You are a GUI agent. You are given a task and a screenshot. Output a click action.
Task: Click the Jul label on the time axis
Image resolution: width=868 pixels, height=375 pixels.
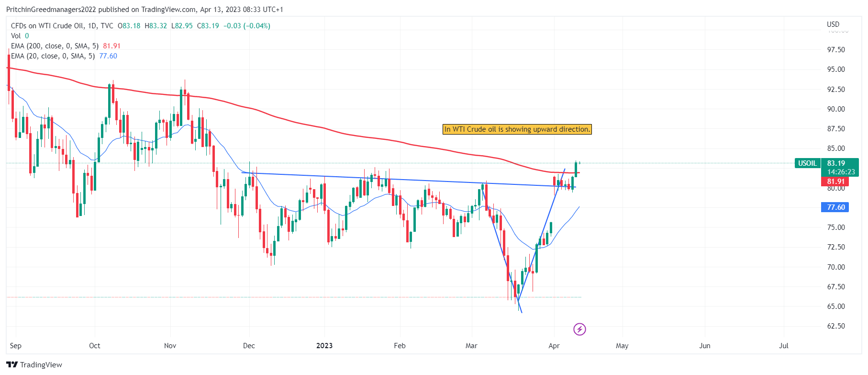(x=784, y=346)
